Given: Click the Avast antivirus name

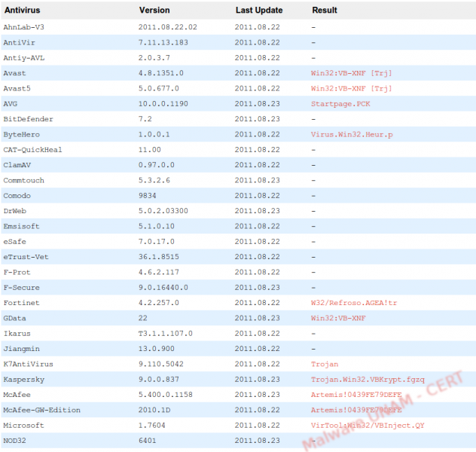Looking at the screenshot, I should (x=14, y=73).
